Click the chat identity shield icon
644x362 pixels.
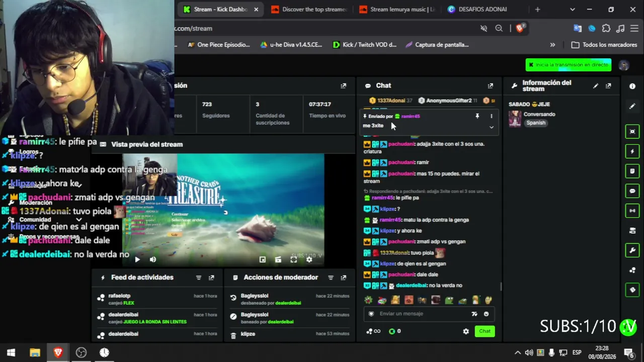click(x=371, y=314)
